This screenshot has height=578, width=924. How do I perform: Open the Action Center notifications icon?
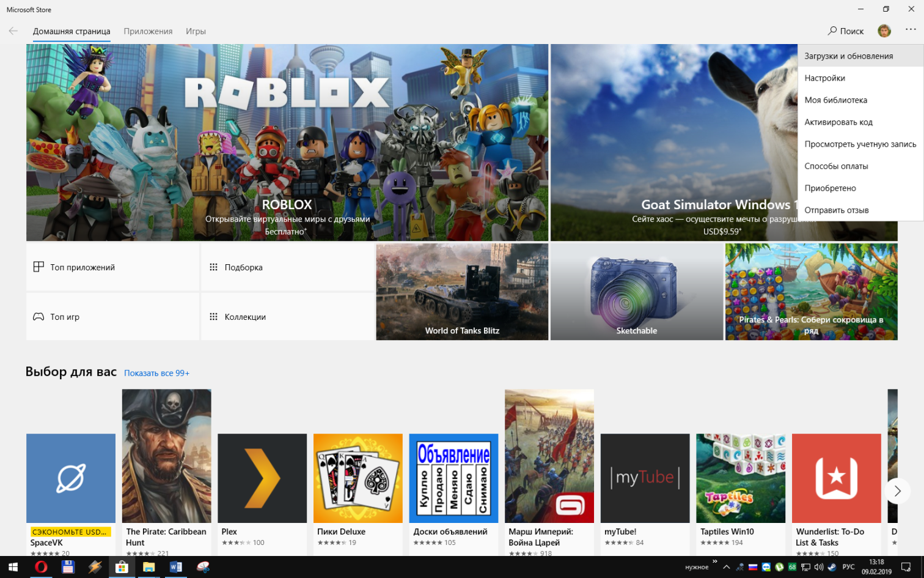coord(906,567)
